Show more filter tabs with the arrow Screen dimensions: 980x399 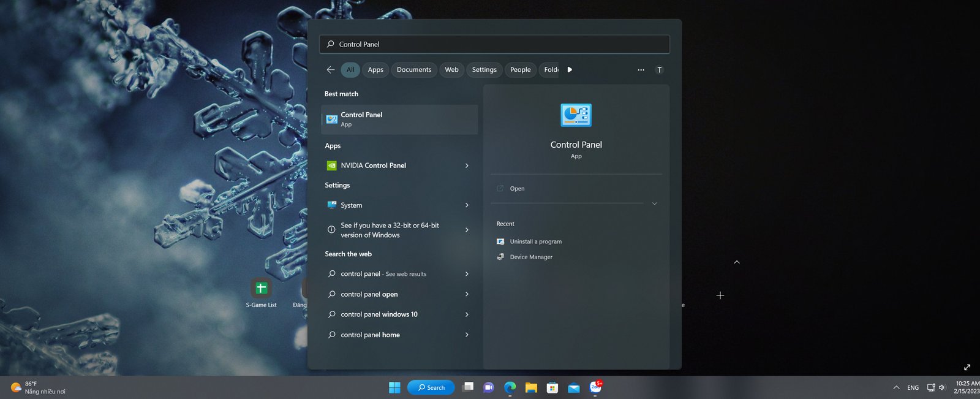570,70
